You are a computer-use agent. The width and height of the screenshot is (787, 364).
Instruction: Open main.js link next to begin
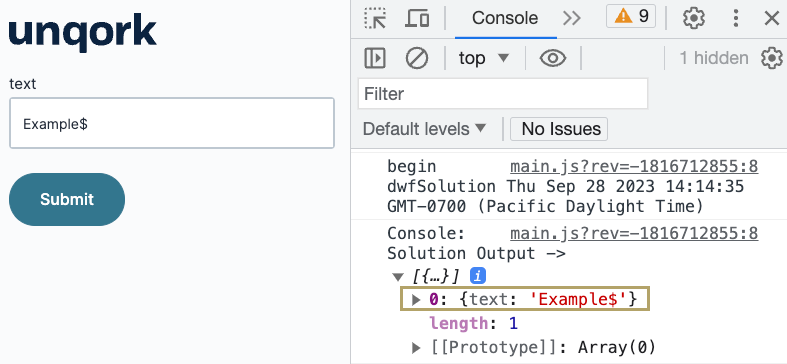click(634, 166)
